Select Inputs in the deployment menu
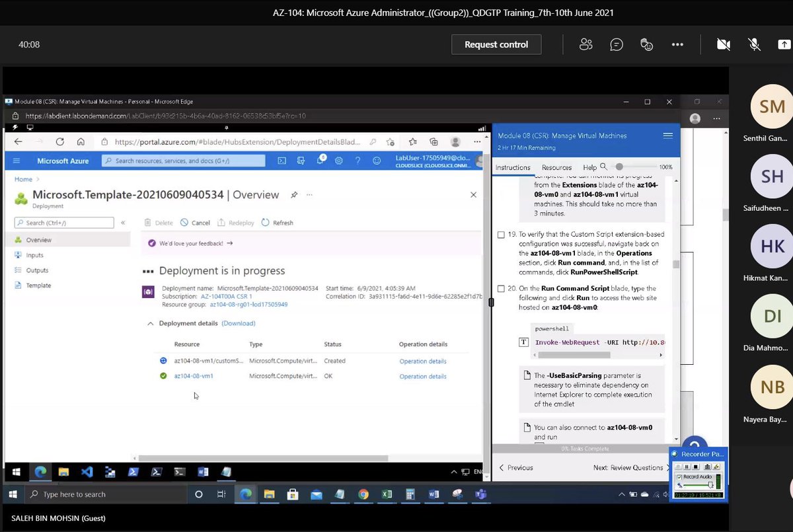The width and height of the screenshot is (793, 532). click(34, 255)
